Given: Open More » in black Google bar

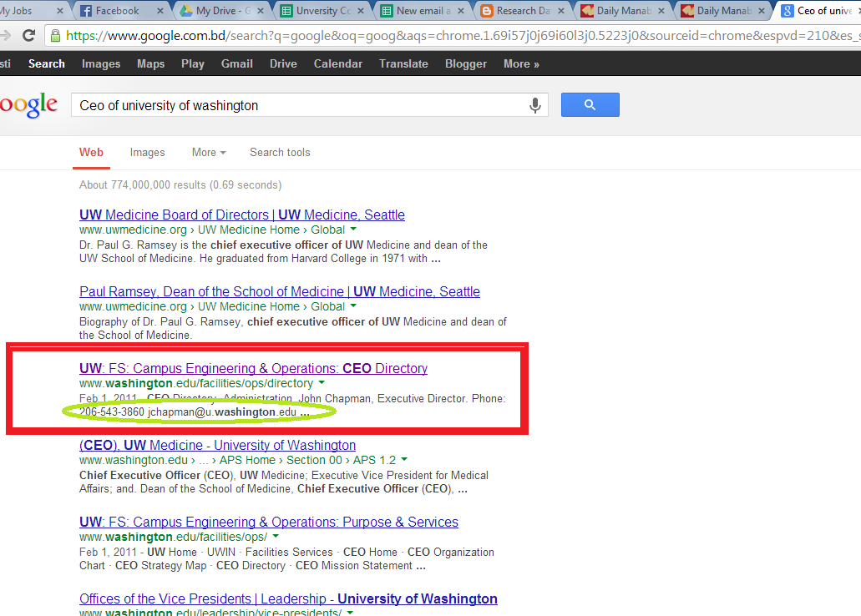Looking at the screenshot, I should 521,63.
